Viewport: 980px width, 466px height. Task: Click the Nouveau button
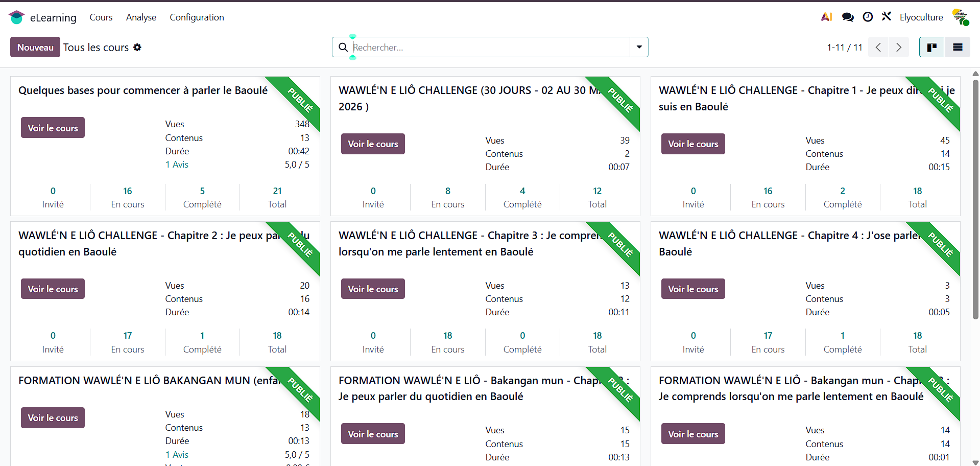coord(35,47)
